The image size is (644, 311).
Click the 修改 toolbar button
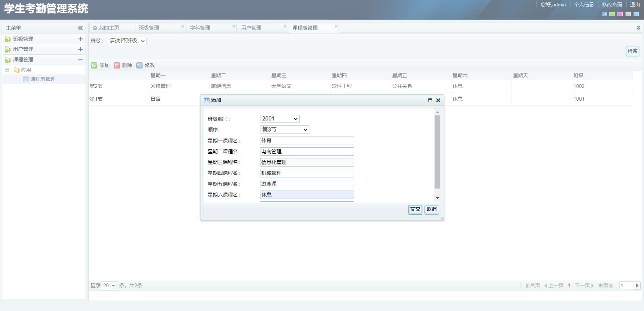146,65
